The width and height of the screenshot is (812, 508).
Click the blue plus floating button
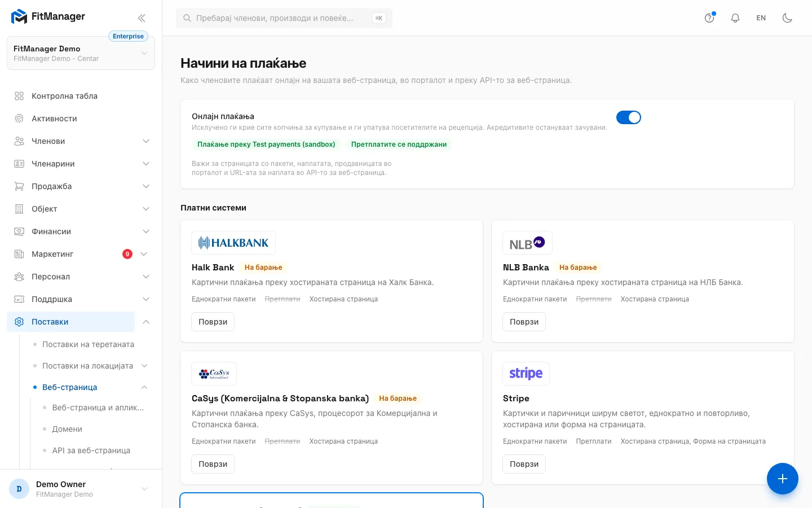pos(782,479)
